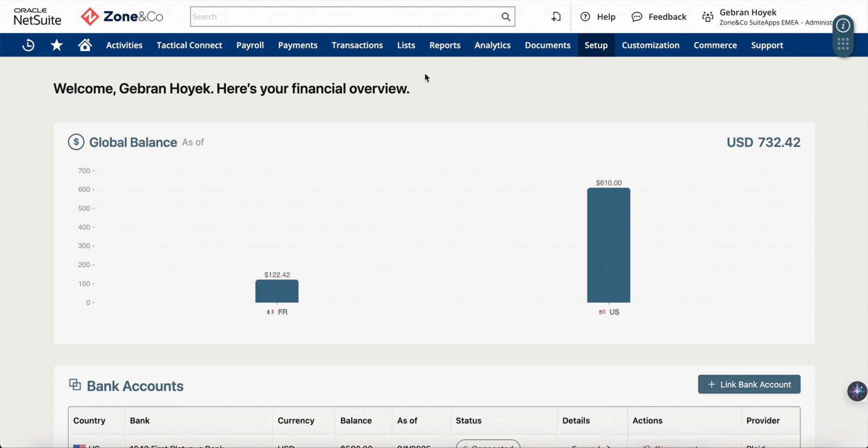The height and width of the screenshot is (448, 868).
Task: Open the info circle icon at top right
Action: (x=843, y=25)
